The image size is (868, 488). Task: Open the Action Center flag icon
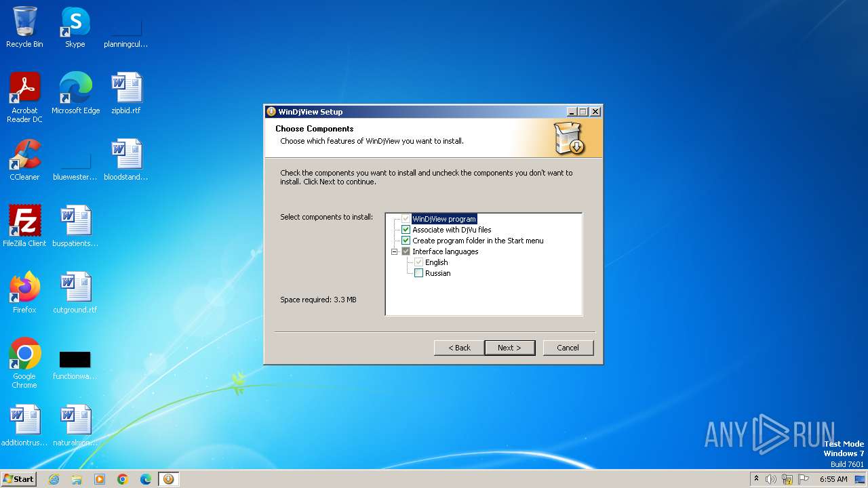[x=804, y=479]
